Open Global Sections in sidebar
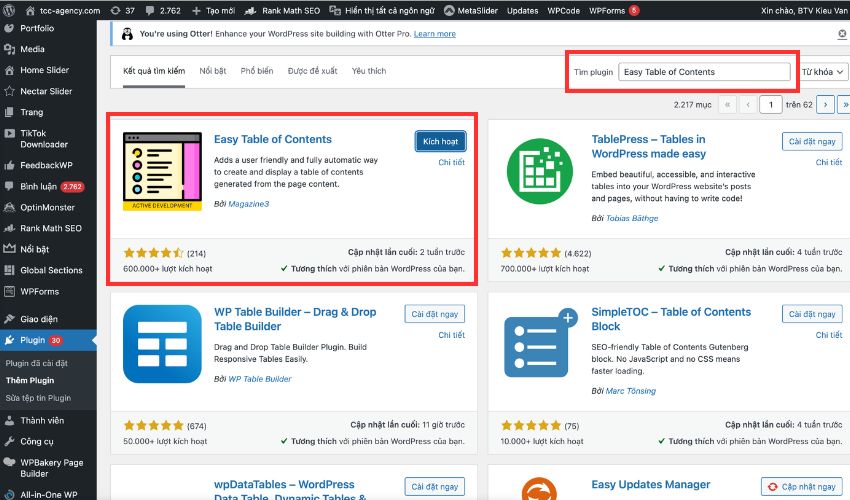Image resolution: width=850 pixels, height=500 pixels. coord(51,270)
